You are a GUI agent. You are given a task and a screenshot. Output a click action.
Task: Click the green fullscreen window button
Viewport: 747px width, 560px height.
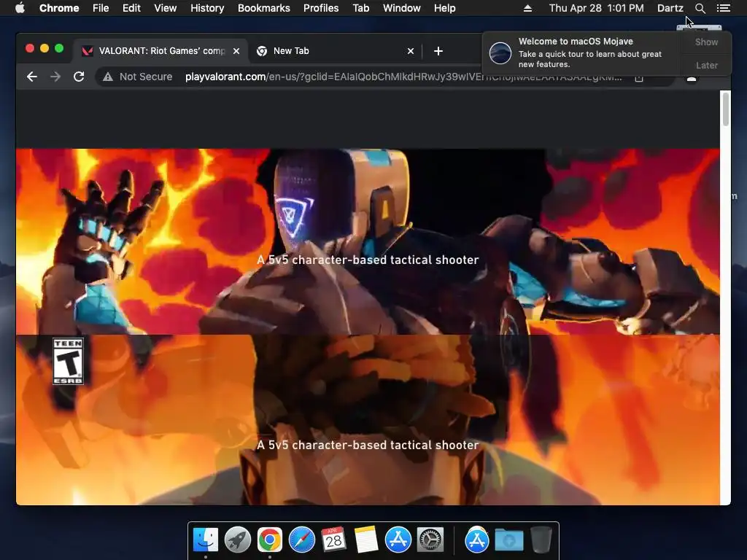[59, 48]
